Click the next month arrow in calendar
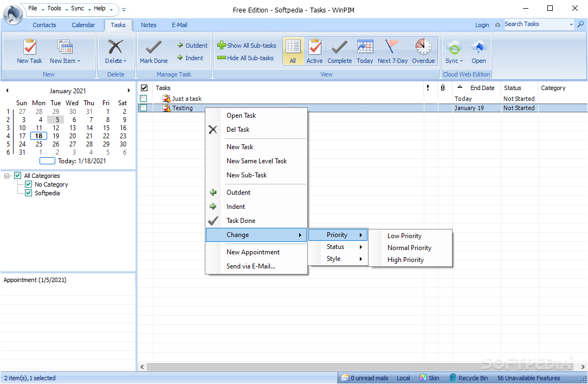The image size is (588, 384). 128,91
